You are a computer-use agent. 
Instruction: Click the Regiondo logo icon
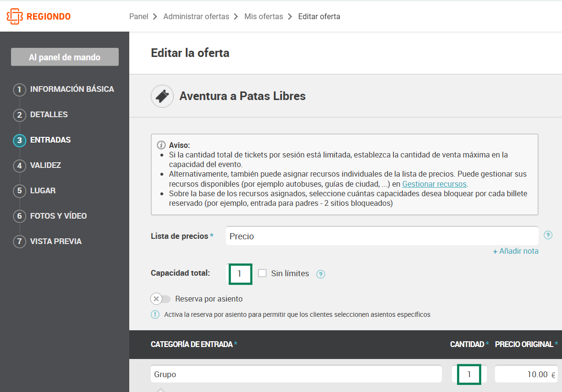coord(15,16)
